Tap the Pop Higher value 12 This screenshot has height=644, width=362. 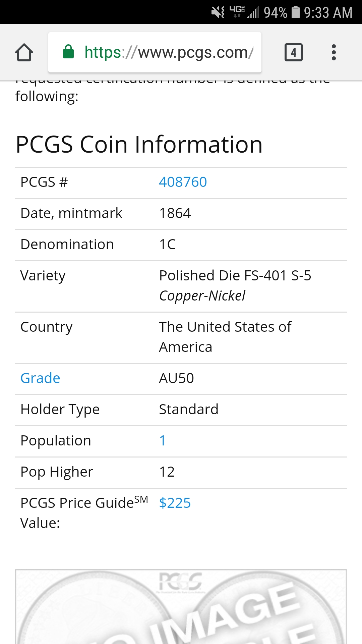tap(167, 472)
